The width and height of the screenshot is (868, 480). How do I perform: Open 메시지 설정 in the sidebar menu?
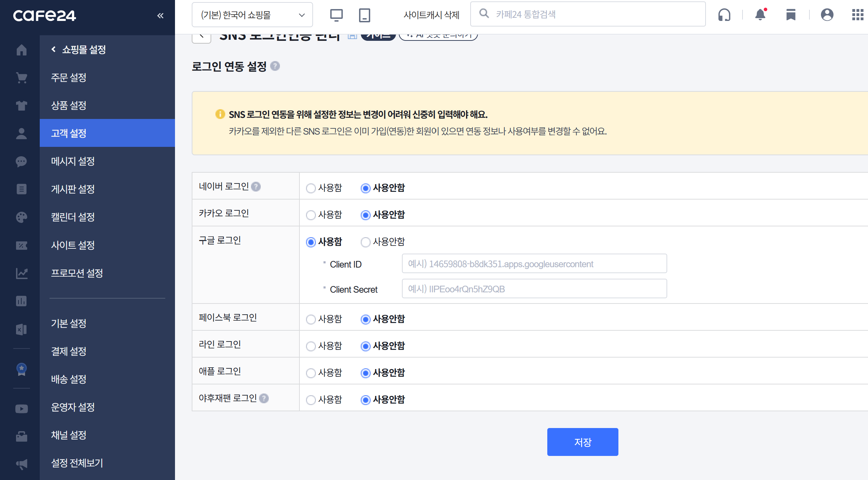[x=73, y=161]
